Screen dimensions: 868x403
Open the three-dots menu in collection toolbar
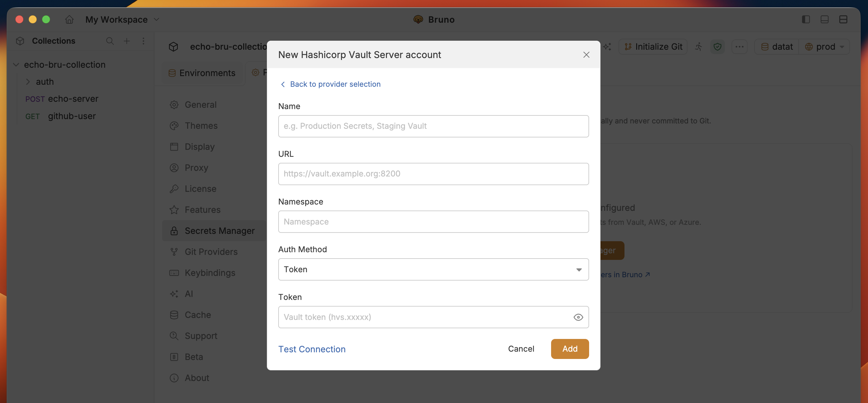739,47
